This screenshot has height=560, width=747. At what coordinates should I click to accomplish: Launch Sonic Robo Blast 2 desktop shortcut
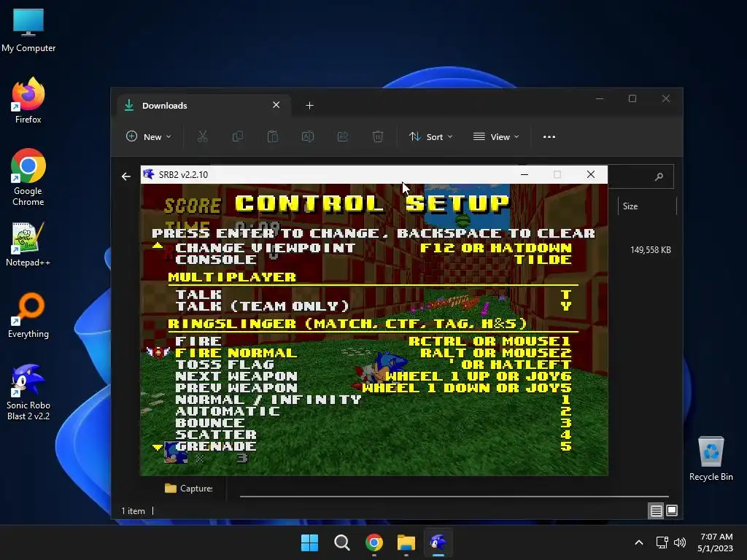[28, 392]
